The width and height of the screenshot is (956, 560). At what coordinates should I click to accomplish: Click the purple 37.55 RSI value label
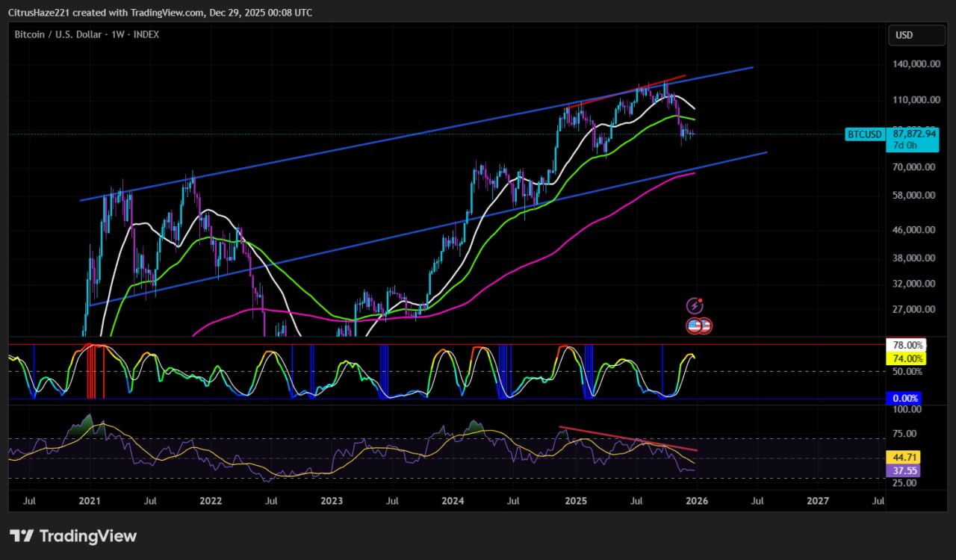coord(902,471)
